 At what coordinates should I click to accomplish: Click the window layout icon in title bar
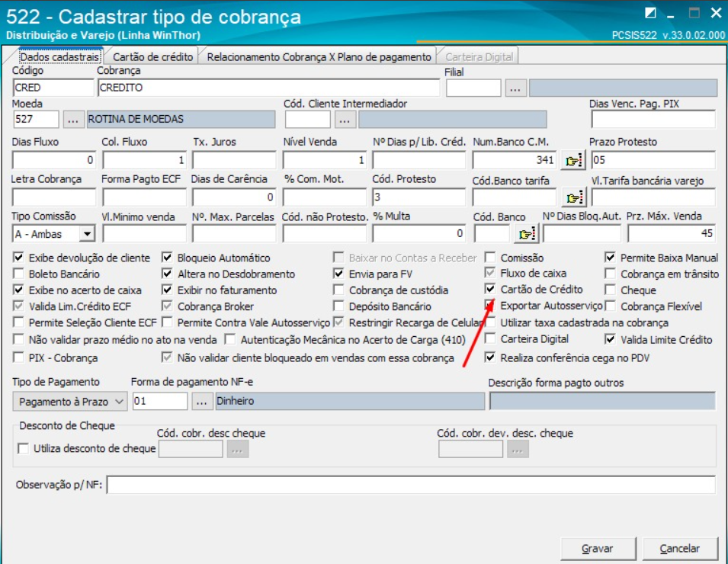650,14
